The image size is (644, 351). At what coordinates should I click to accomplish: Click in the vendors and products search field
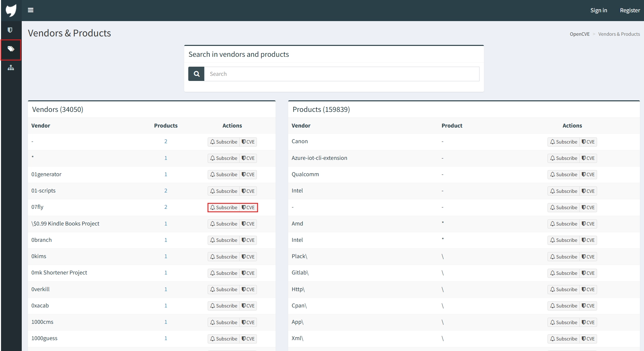[342, 74]
